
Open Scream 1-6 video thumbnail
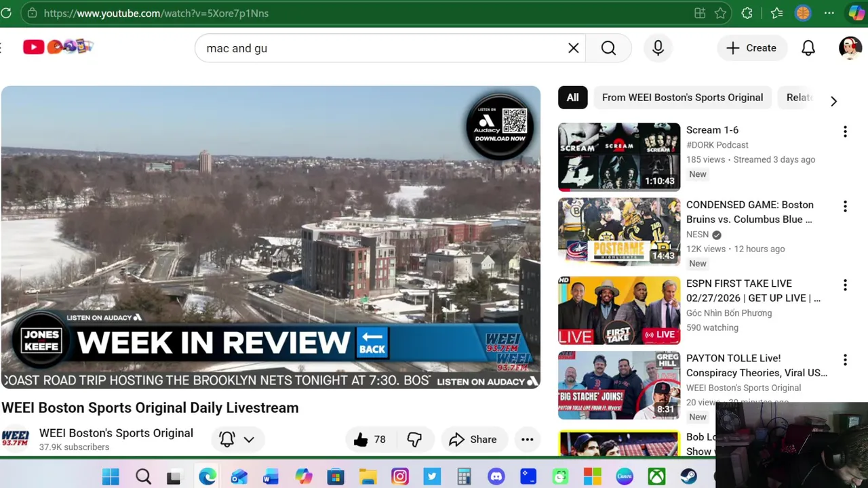coord(619,157)
